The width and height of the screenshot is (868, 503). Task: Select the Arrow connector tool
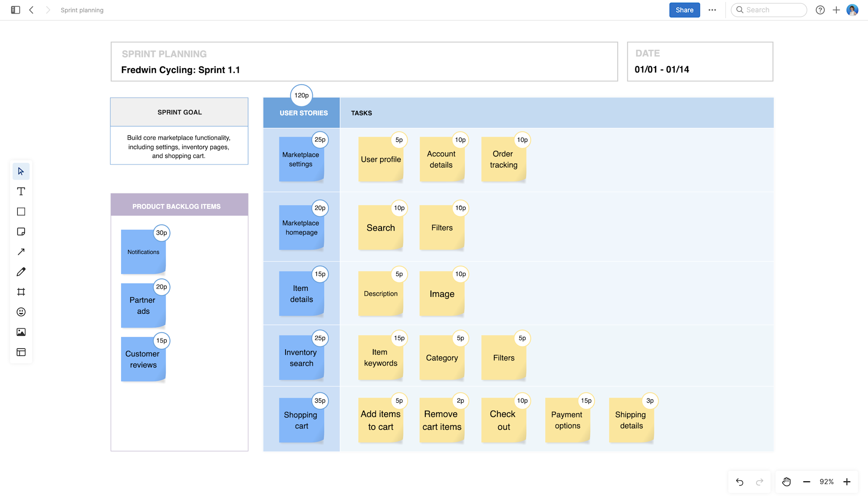(x=21, y=252)
